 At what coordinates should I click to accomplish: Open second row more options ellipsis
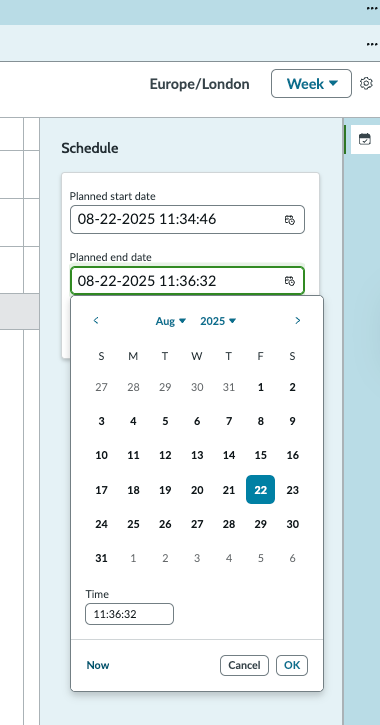(x=372, y=44)
